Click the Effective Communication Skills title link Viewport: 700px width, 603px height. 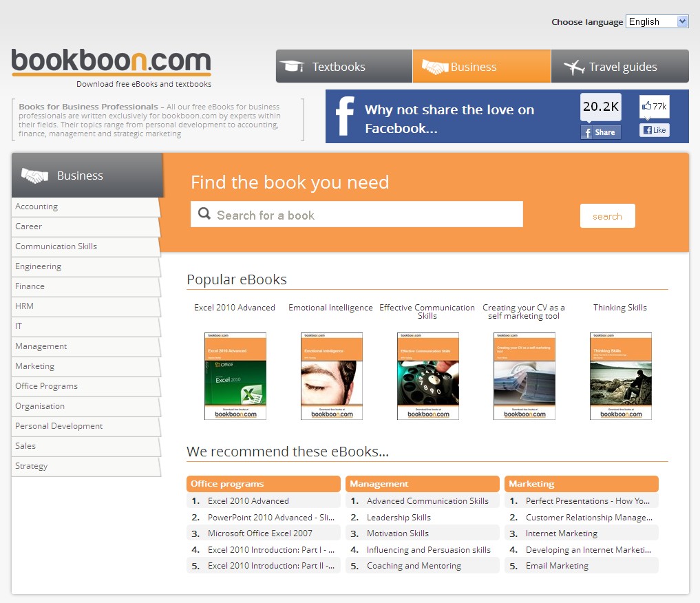click(x=427, y=312)
